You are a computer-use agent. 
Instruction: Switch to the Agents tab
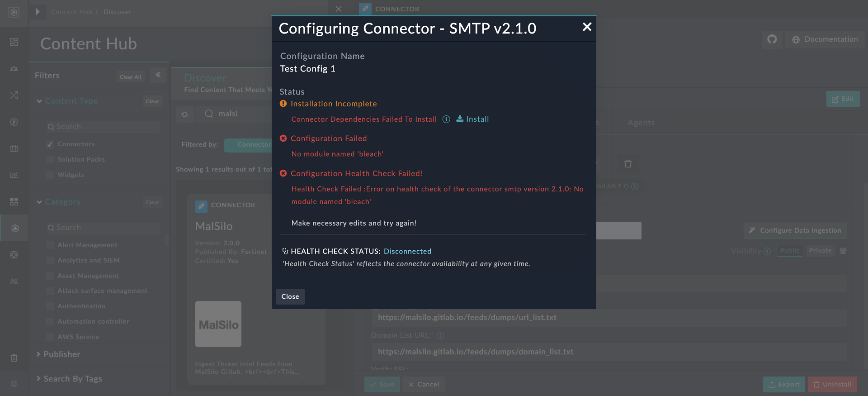(641, 123)
